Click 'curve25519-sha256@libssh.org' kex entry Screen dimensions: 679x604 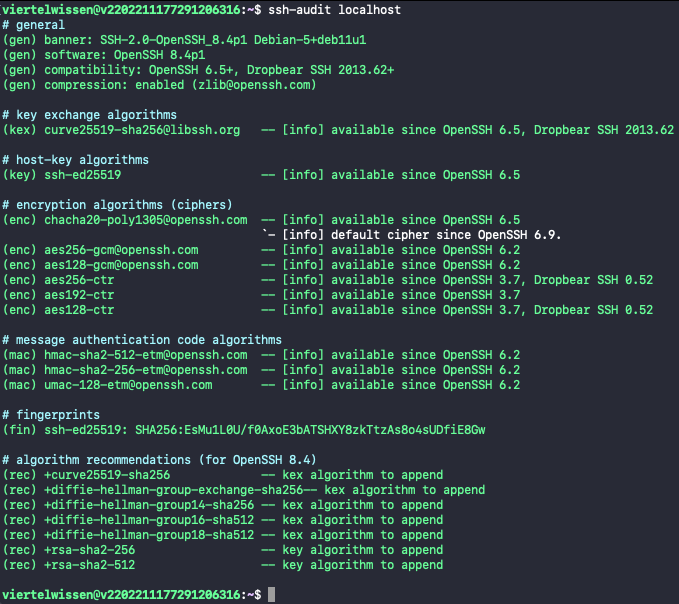[x=142, y=130]
